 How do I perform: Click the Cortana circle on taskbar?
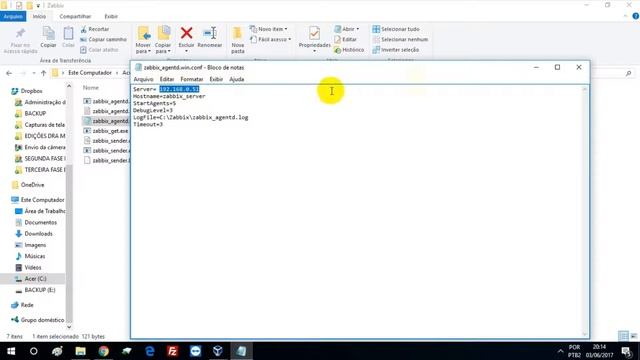(34, 351)
